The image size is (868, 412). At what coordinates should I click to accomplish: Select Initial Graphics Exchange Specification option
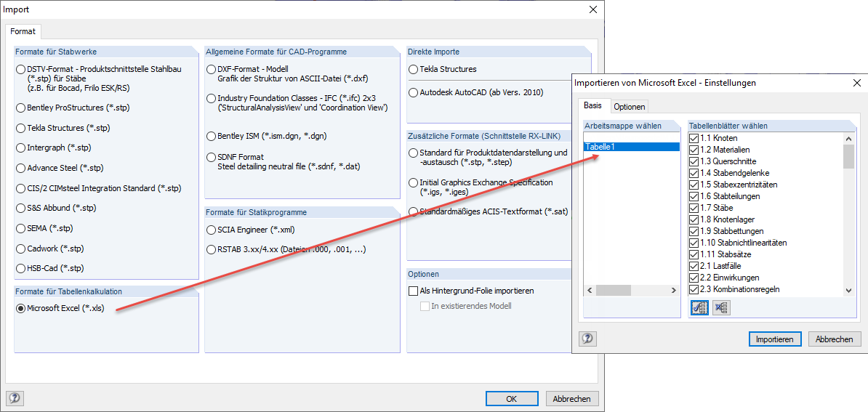pyautogui.click(x=413, y=182)
